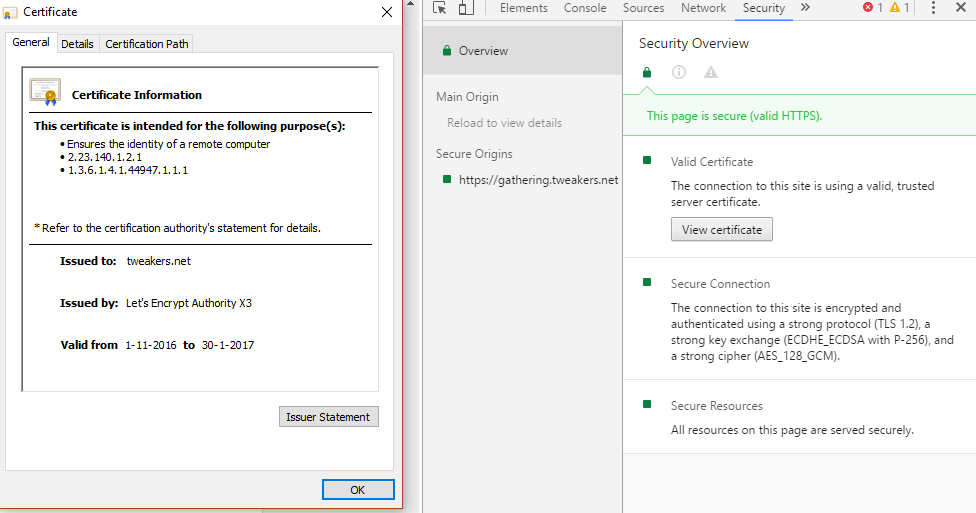The image size is (976, 513).
Task: Click the Issuer Statement button
Action: [x=328, y=417]
